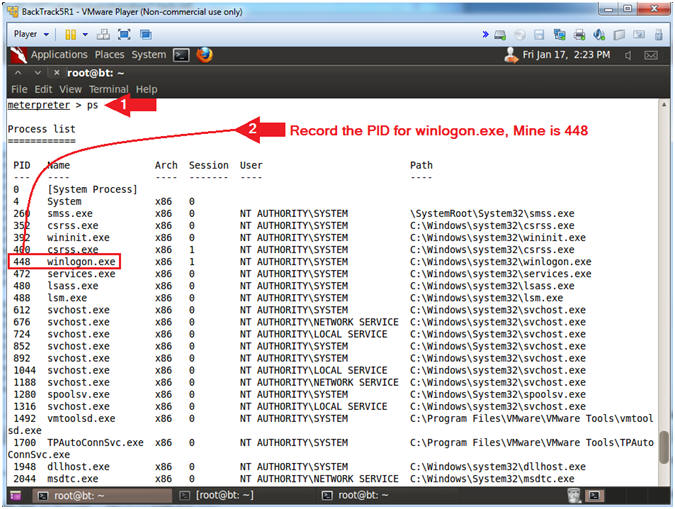Expand the power options dropdown arrow
This screenshot has width=675, height=509.
(x=85, y=34)
